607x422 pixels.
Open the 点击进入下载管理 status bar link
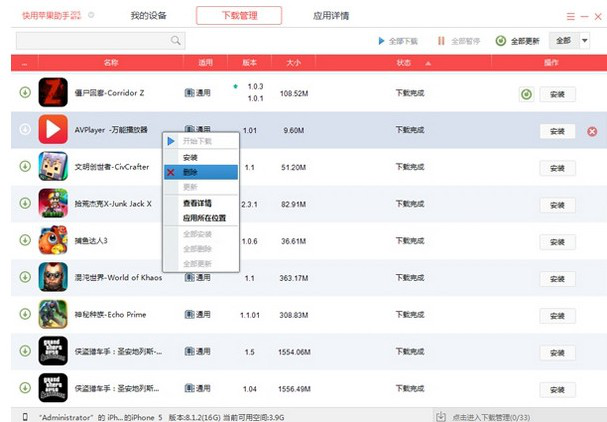point(491,417)
